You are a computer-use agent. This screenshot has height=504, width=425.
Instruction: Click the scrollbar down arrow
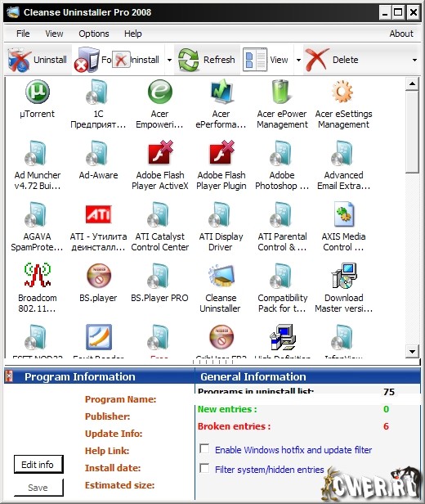[x=412, y=351]
